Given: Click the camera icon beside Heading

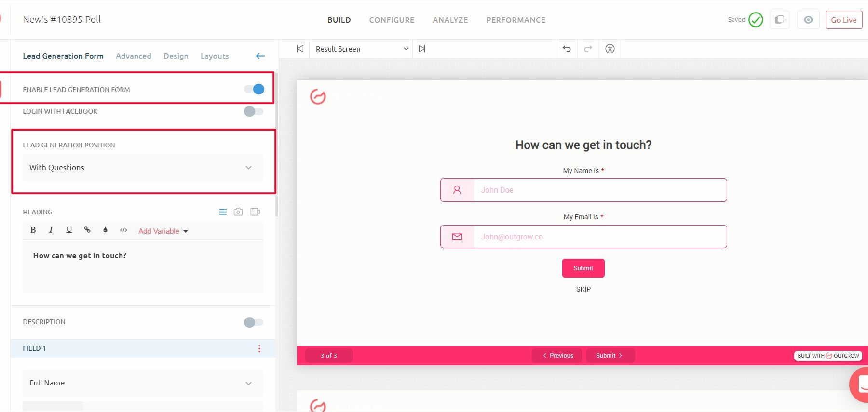Looking at the screenshot, I should pos(238,212).
